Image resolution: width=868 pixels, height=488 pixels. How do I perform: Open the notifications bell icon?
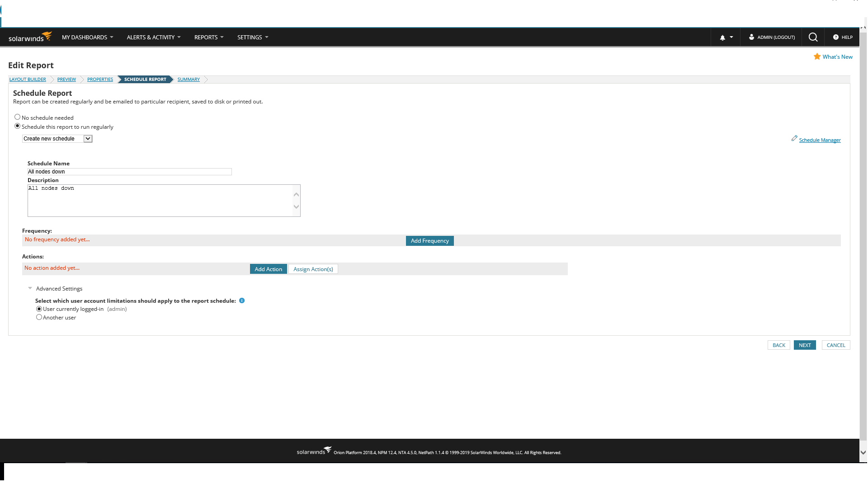click(x=722, y=38)
